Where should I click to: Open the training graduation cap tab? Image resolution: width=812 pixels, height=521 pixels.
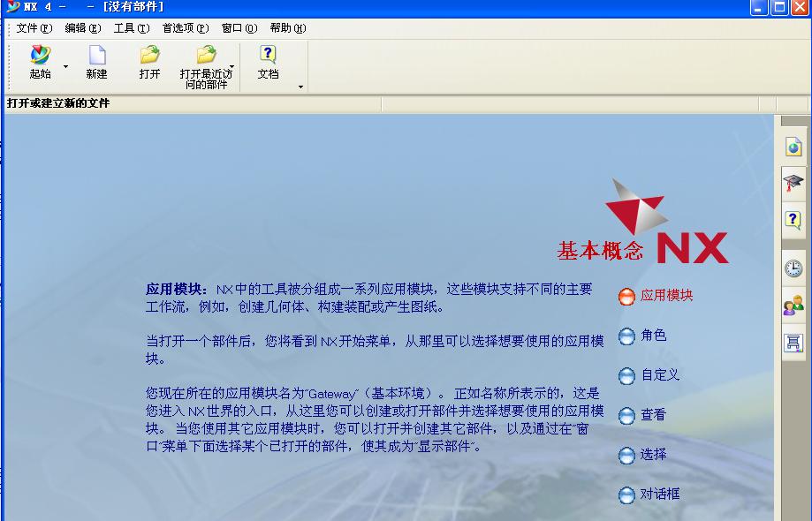click(793, 183)
